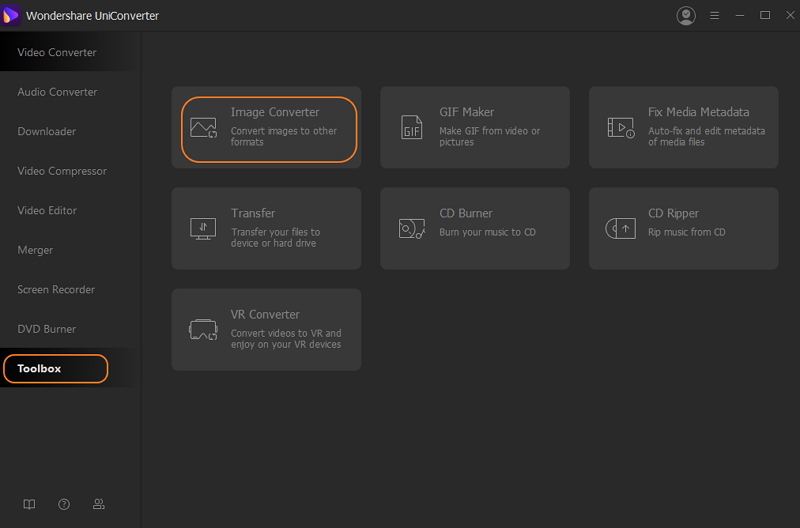Open the Image Converter tool icon
Viewport: 800px width, 528px height.
(204, 128)
